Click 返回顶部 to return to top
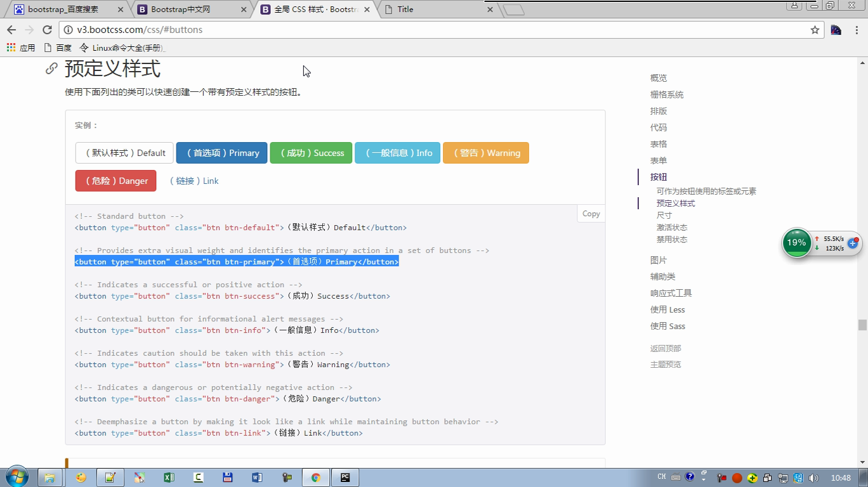The image size is (868, 487). 666,348
